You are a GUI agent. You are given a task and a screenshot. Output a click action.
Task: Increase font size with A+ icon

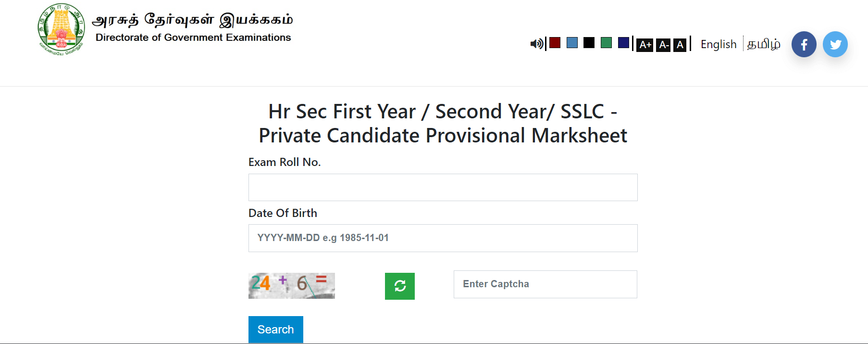(645, 45)
